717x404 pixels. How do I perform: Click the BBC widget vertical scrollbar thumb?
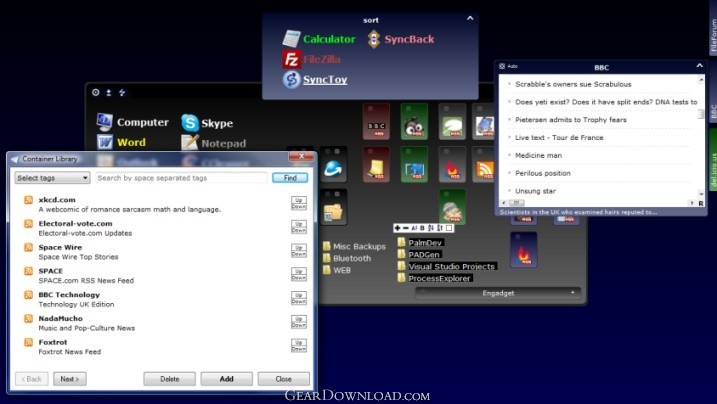tap(701, 113)
